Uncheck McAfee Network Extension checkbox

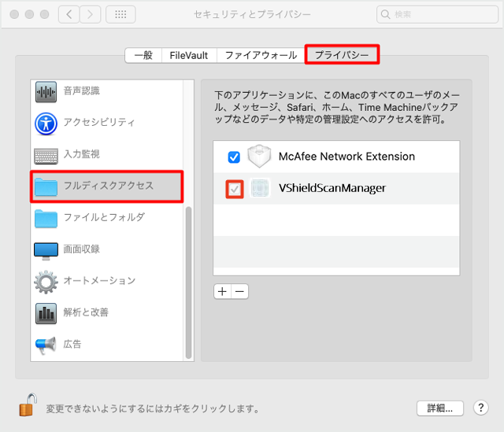coord(234,157)
